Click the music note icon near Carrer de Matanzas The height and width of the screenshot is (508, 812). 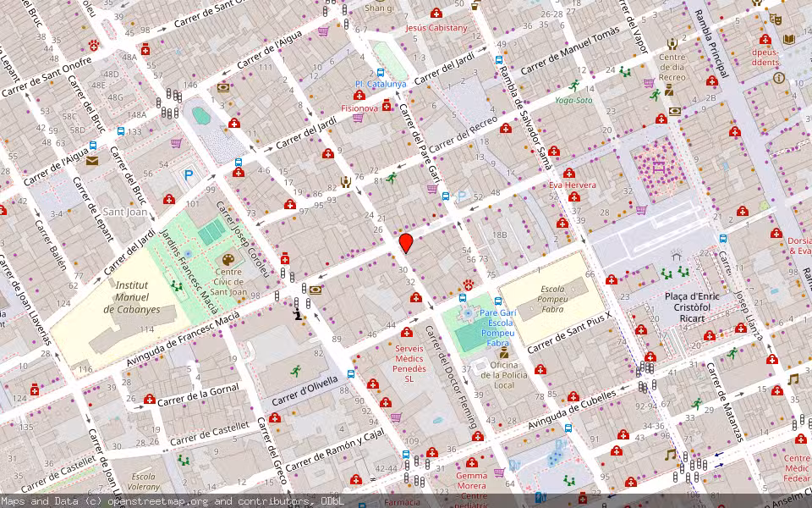coord(793,379)
